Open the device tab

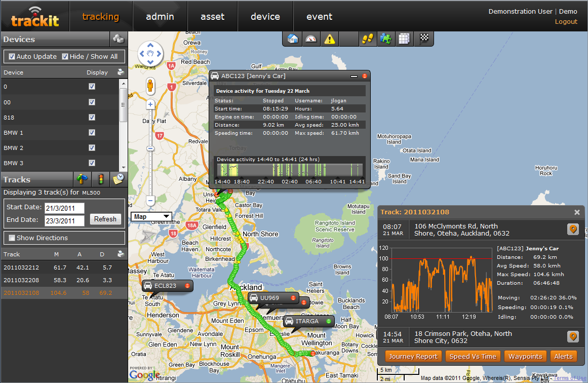(265, 17)
